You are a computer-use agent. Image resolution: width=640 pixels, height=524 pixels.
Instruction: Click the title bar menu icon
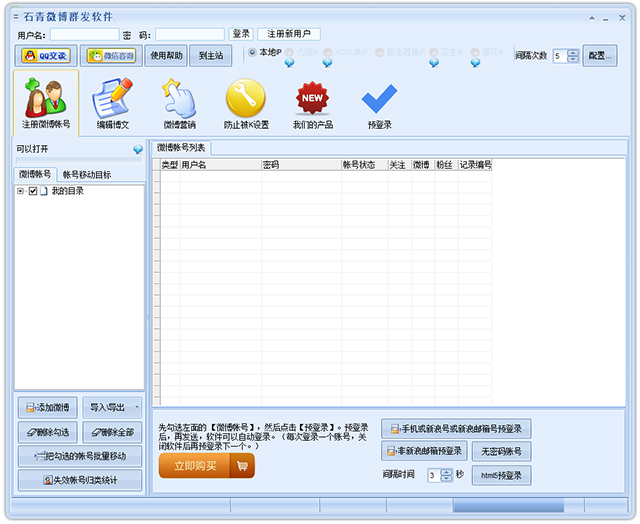[x=16, y=17]
